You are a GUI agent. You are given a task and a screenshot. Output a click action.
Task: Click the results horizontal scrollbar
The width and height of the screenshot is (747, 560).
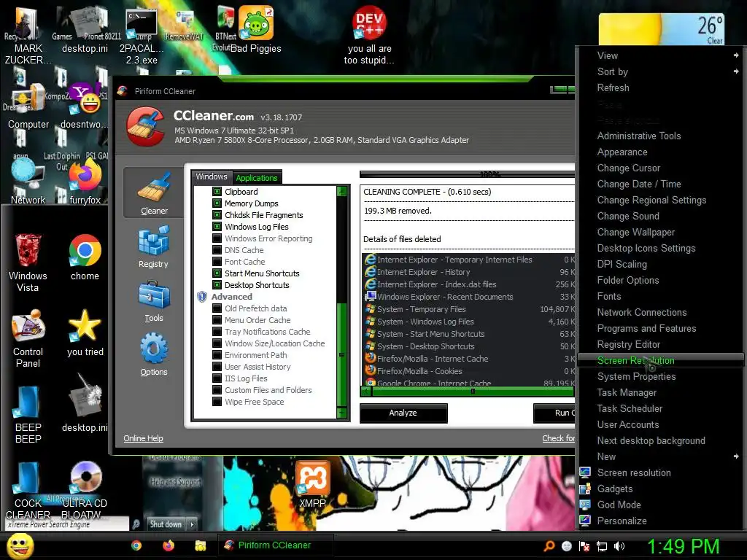468,392
